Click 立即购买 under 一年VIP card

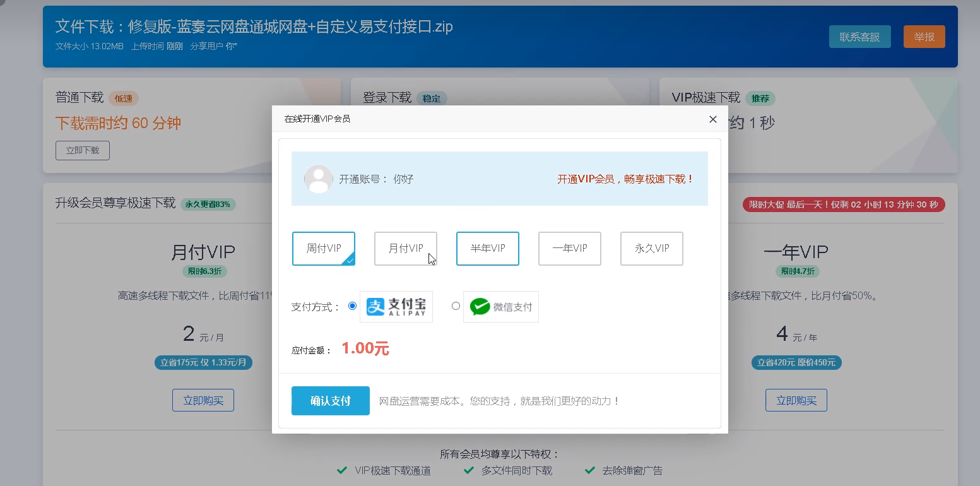pyautogui.click(x=796, y=400)
